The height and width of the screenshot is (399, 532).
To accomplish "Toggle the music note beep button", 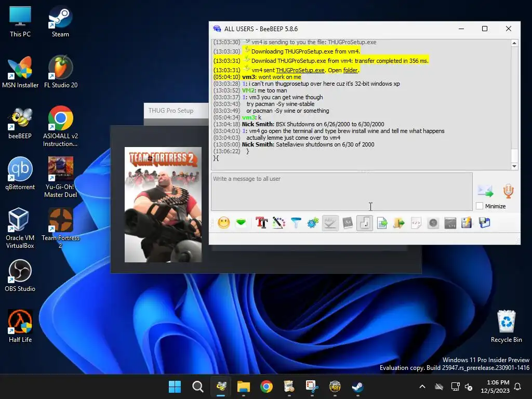I will click(365, 223).
